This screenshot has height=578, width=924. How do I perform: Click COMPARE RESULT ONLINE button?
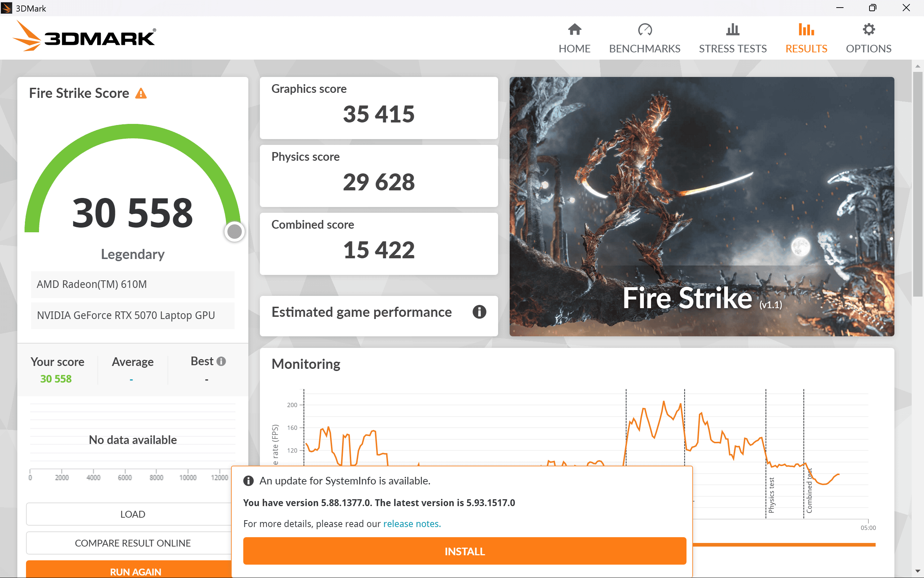click(129, 543)
